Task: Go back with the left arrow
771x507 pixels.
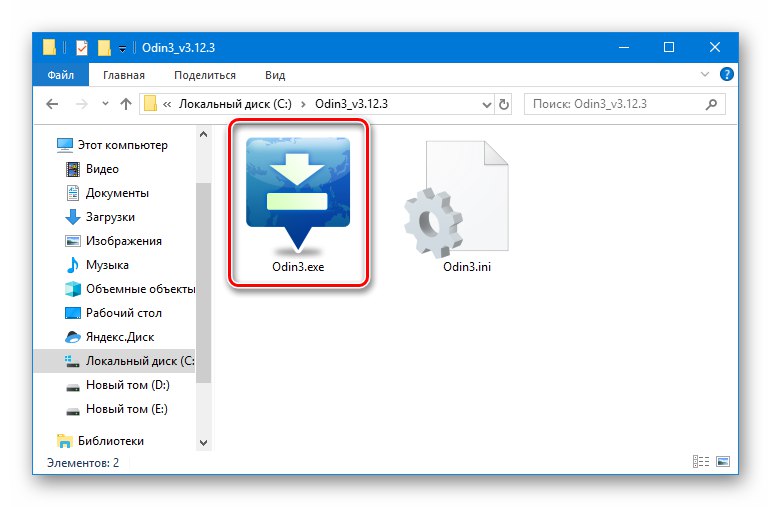Action: 52,104
